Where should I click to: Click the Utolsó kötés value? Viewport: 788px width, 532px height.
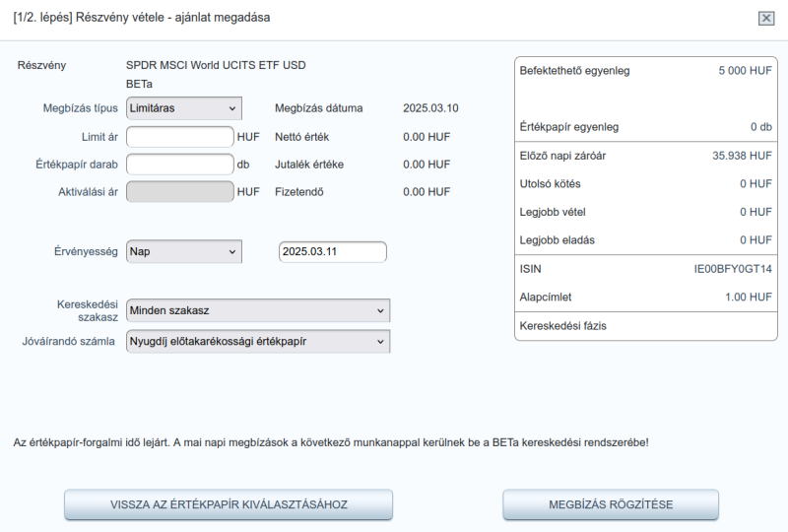point(755,184)
